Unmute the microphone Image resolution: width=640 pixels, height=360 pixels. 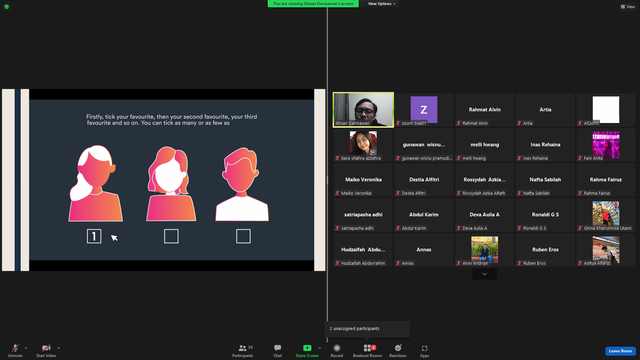click(x=15, y=350)
